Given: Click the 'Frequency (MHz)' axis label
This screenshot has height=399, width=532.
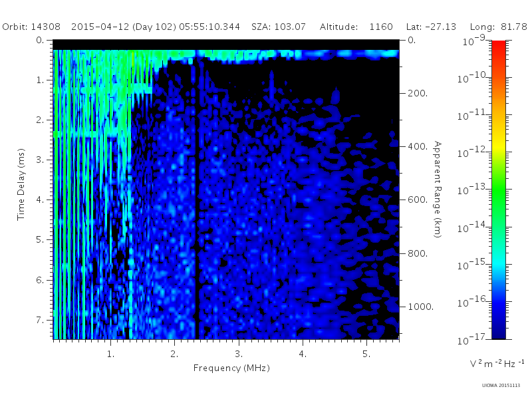Looking at the screenshot, I should pyautogui.click(x=231, y=368).
